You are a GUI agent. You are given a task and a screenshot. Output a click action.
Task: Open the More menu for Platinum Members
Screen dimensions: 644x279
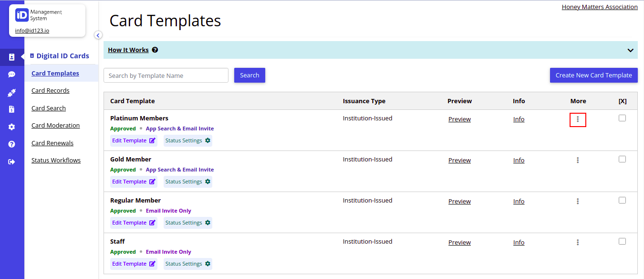(578, 119)
